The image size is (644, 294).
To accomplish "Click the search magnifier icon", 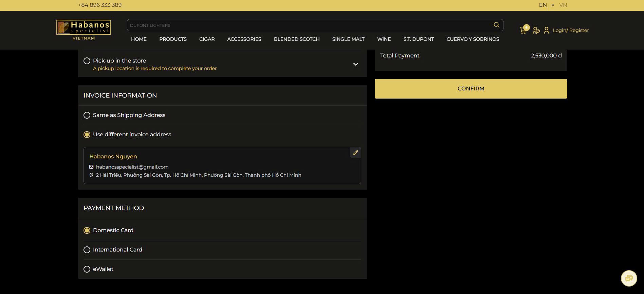I will [496, 25].
